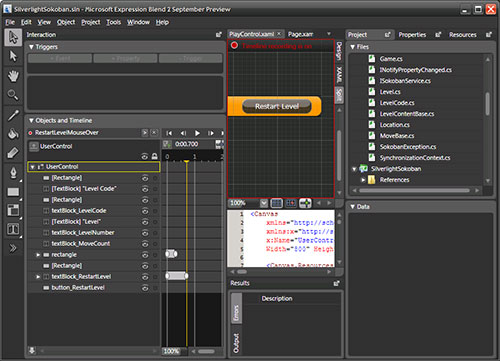Image resolution: width=500 pixels, height=361 pixels.
Task: Toggle snapping to gridlines button
Action: (x=291, y=203)
